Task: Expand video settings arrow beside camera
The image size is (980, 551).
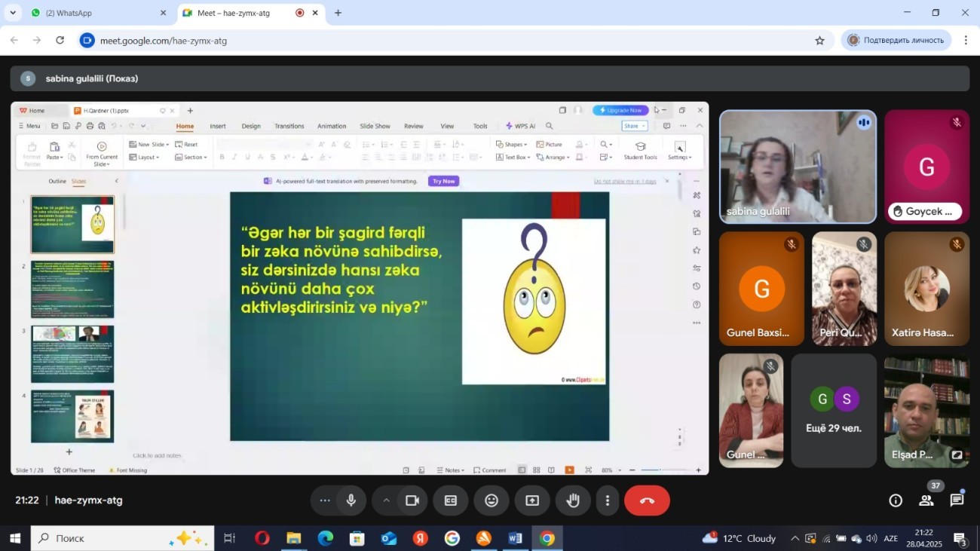Action: coord(386,500)
